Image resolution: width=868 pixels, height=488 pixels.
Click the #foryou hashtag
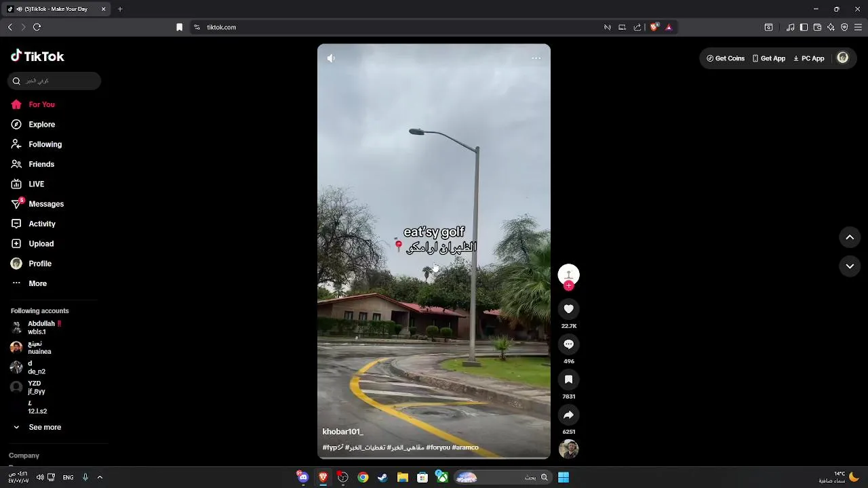point(438,447)
